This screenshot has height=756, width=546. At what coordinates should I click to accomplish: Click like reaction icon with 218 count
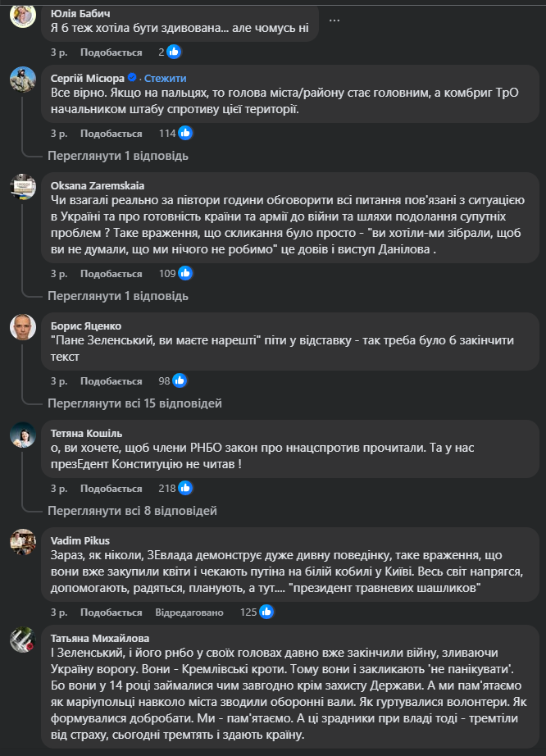pos(186,488)
